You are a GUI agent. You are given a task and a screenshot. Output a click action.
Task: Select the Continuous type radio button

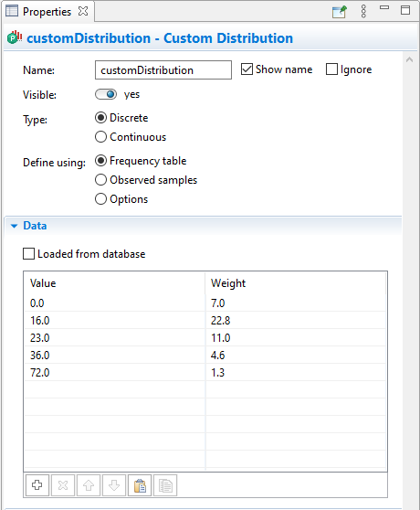[100, 136]
